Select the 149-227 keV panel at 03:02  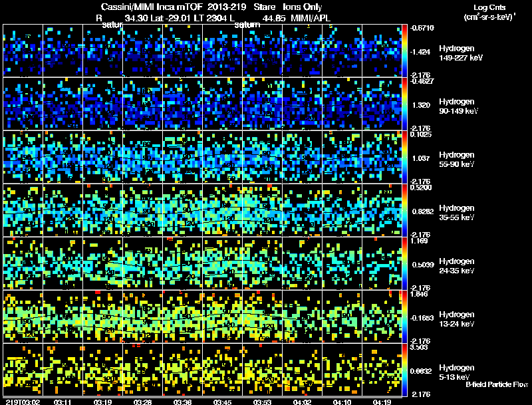(x=23, y=51)
